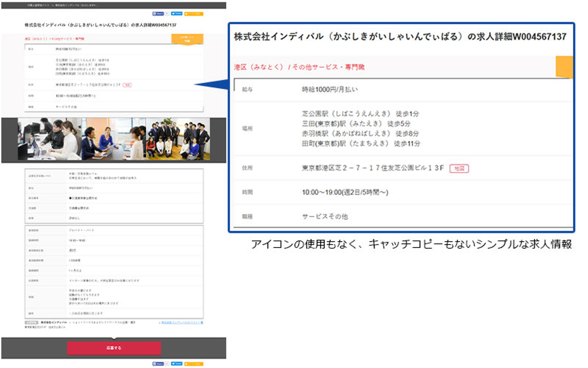Click the red 応募する apply button
Image resolution: width=588 pixels, height=368 pixels.
(114, 348)
